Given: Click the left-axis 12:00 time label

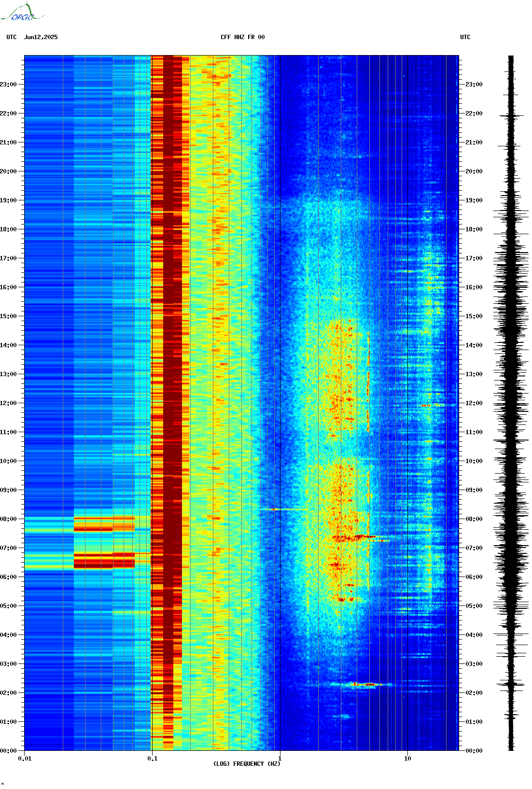Looking at the screenshot, I should pos(8,403).
